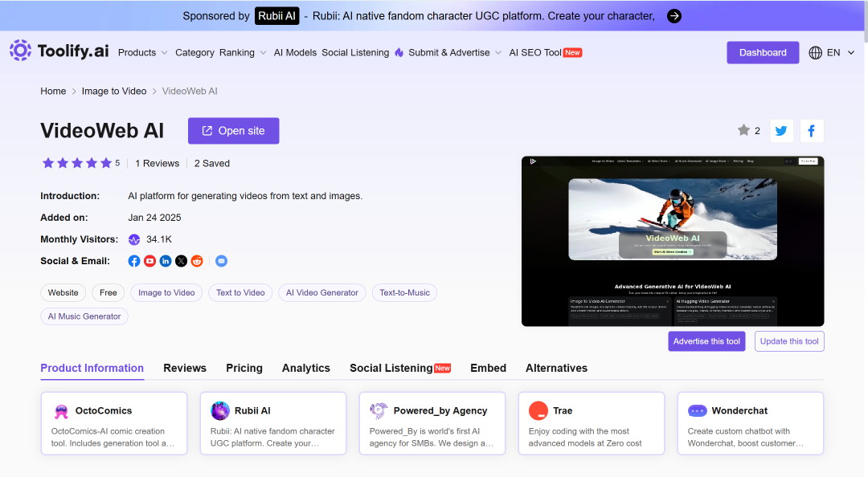Expand the Ranking dropdown
This screenshot has height=477, width=868.
pyautogui.click(x=243, y=52)
